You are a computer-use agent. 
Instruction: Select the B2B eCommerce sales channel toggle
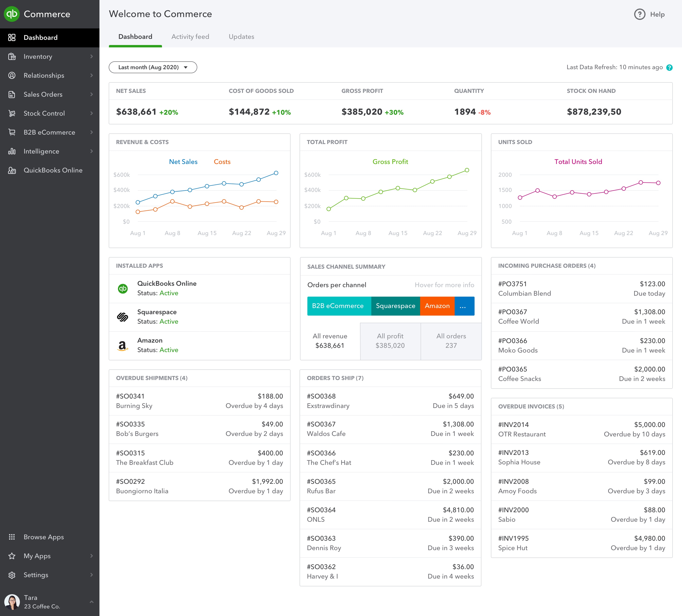click(337, 306)
